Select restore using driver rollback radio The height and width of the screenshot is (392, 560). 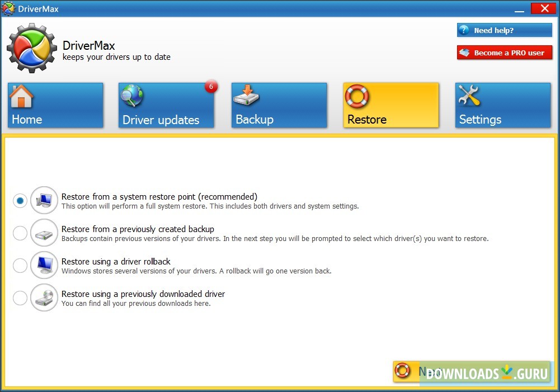(x=20, y=266)
